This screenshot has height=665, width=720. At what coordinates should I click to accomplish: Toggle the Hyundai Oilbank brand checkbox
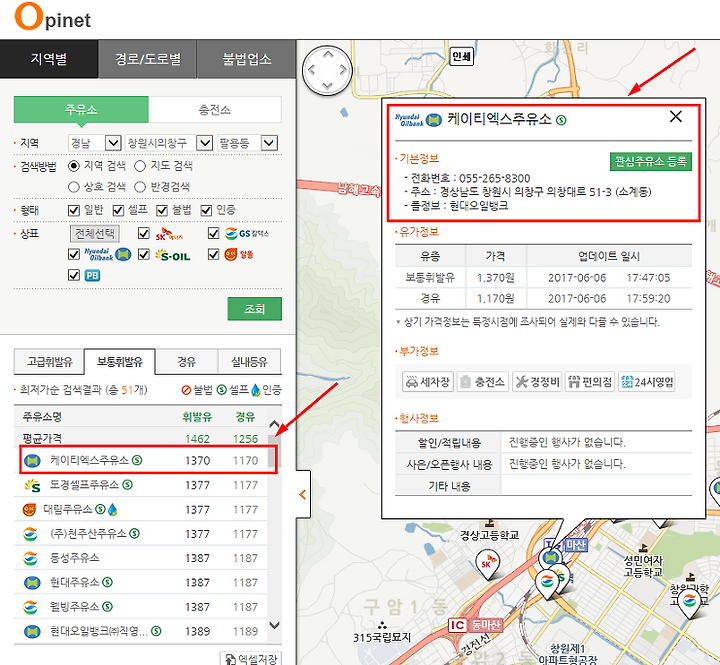73,254
